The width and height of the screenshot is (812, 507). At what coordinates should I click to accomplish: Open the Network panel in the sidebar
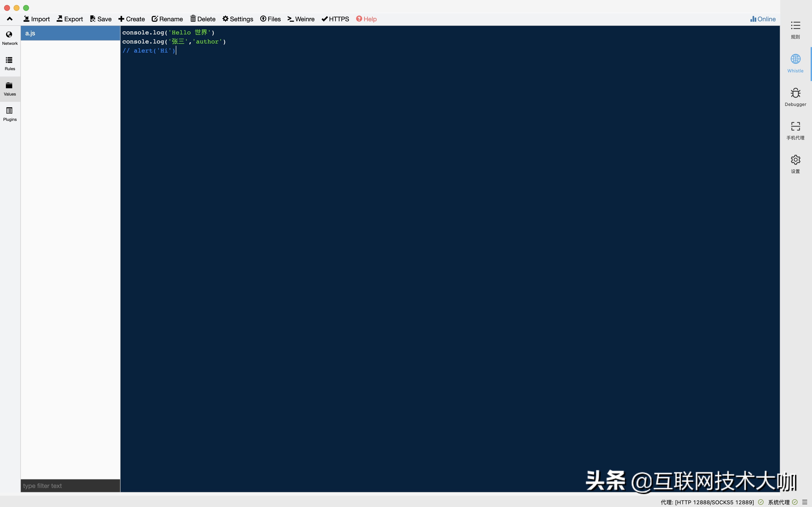pos(10,38)
